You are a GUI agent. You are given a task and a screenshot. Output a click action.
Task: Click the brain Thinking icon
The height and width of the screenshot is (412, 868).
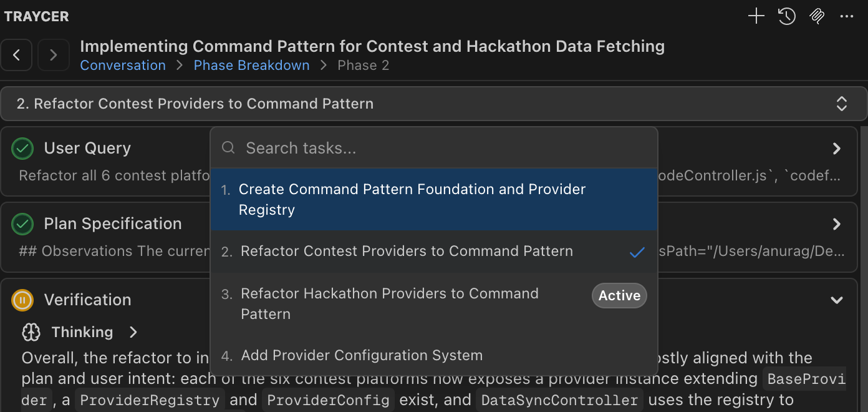tap(31, 332)
